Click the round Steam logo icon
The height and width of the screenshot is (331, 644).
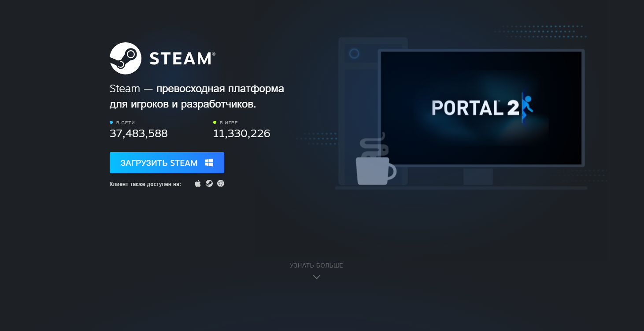tap(126, 58)
